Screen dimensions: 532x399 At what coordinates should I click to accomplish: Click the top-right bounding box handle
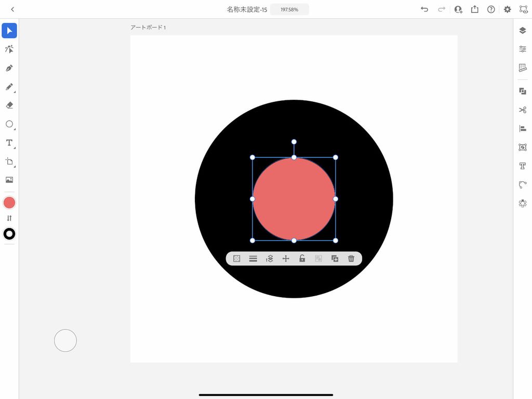(336, 157)
